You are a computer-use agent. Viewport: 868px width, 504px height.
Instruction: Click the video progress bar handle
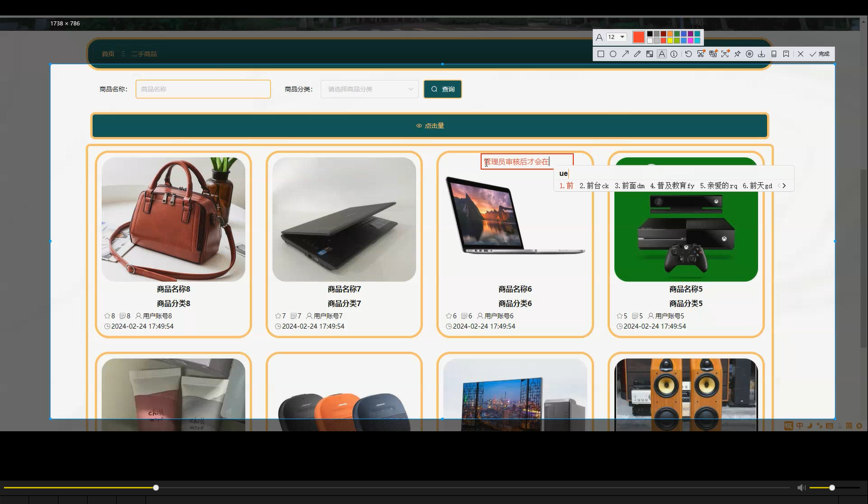point(156,487)
